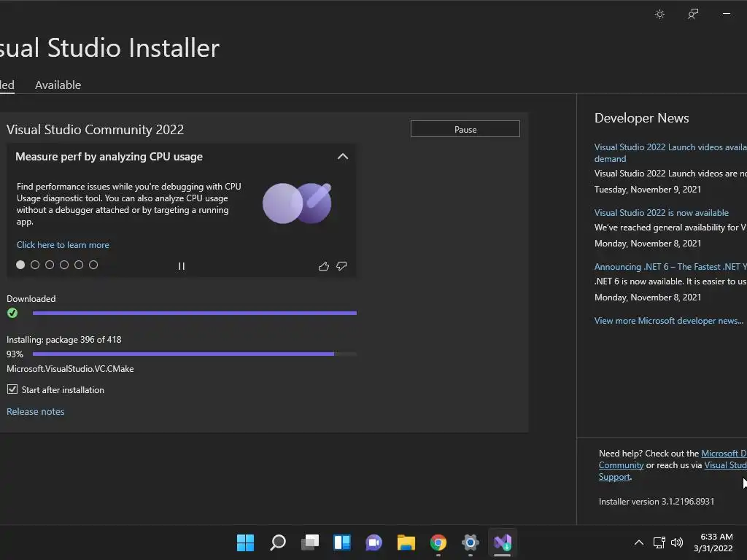This screenshot has width=747, height=560.
Task: Open network status tray icon
Action: [x=659, y=542]
